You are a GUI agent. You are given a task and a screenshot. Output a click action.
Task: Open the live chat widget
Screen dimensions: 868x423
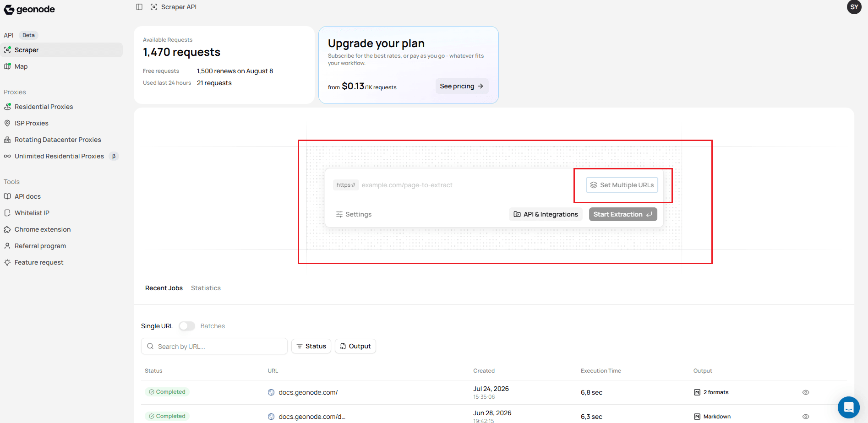click(848, 407)
